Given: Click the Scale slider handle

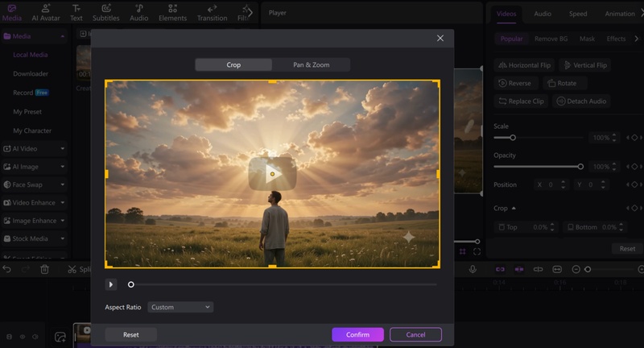Looking at the screenshot, I should click(x=513, y=138).
